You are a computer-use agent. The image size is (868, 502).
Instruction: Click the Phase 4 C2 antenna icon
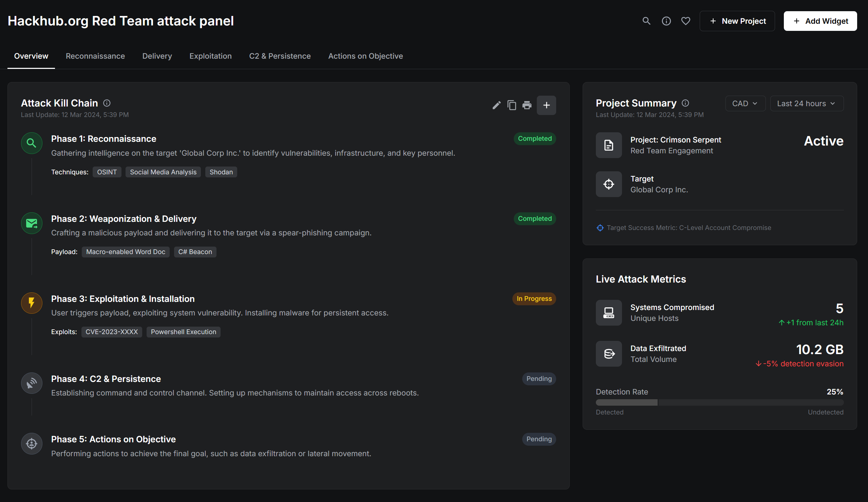coord(31,383)
